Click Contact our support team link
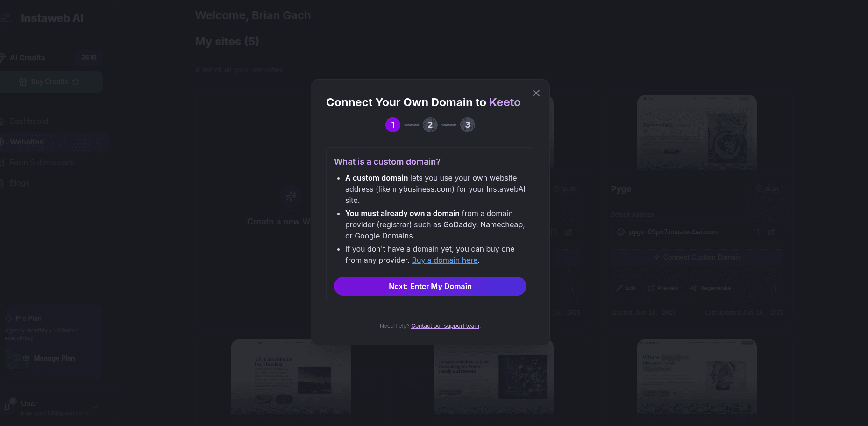868x426 pixels. tap(445, 325)
